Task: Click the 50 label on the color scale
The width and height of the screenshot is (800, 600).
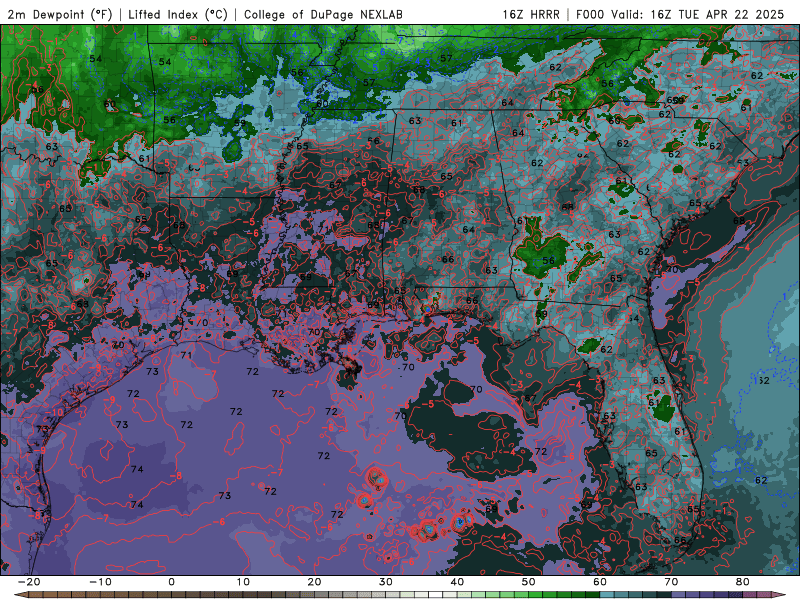Action: pos(529,582)
